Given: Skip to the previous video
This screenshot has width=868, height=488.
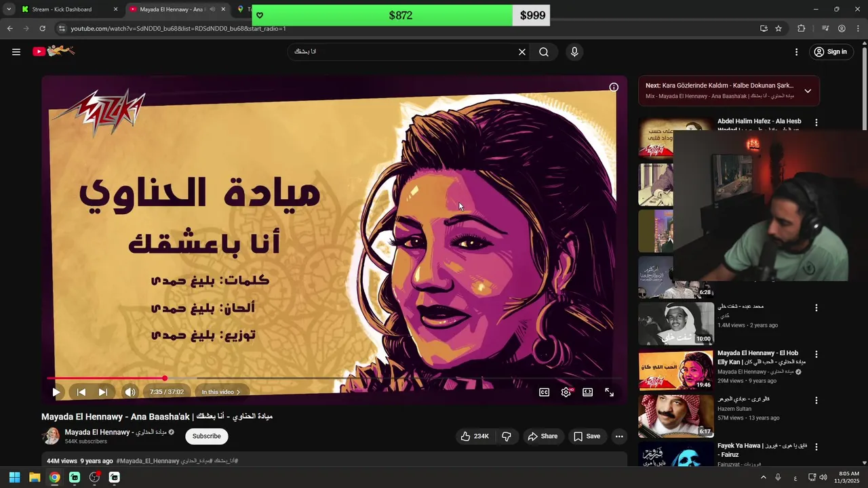Looking at the screenshot, I should (x=81, y=392).
